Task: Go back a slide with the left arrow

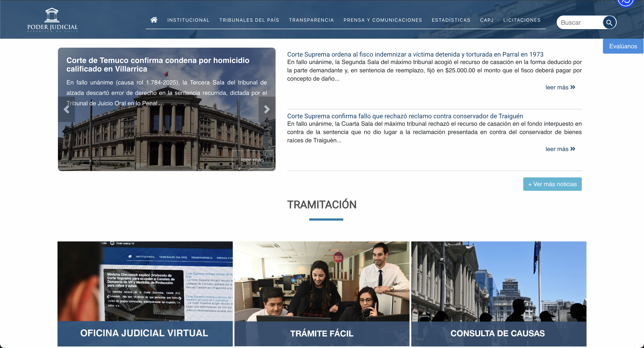Action: point(66,109)
